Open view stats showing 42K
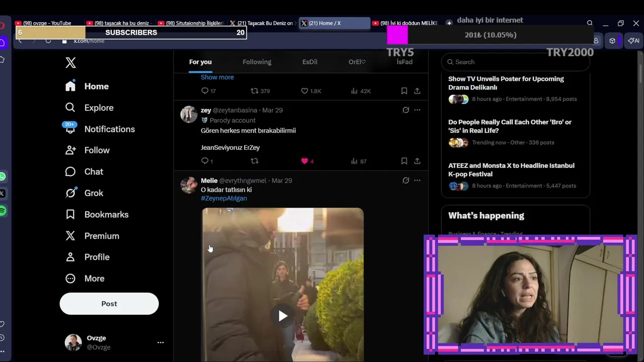644x362 pixels. pos(360,91)
